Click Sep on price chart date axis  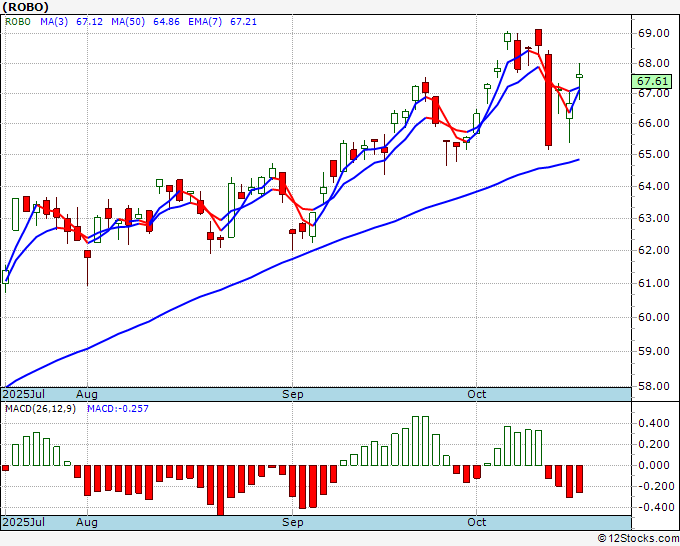293,394
